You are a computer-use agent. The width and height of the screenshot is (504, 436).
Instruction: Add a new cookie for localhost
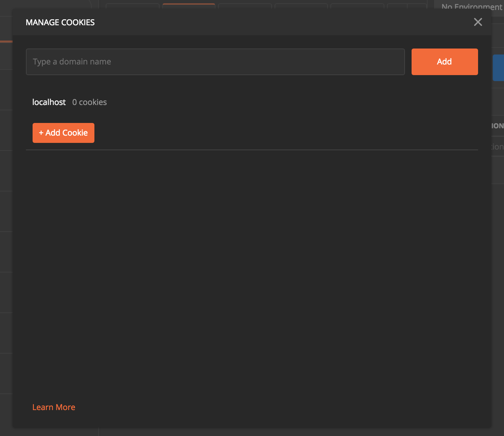tap(63, 133)
